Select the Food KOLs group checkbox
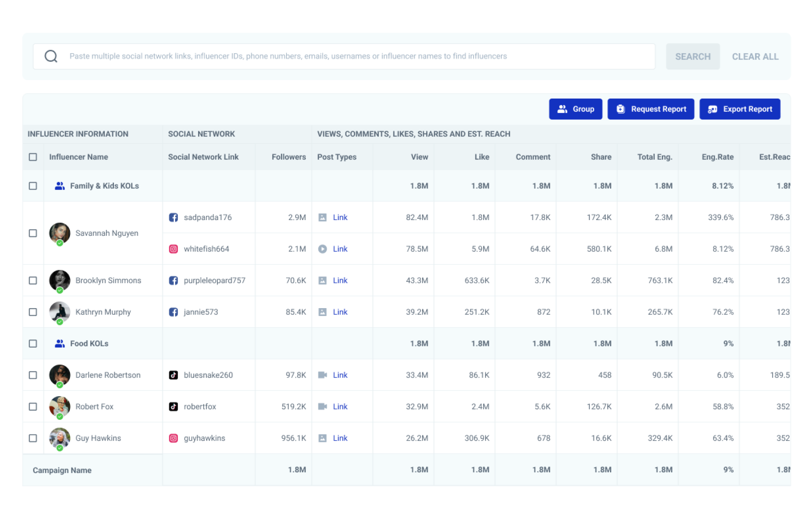The width and height of the screenshot is (812, 515). tap(33, 344)
